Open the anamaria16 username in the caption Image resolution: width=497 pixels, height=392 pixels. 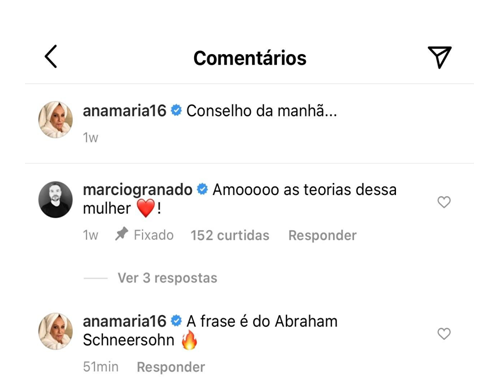coord(124,111)
